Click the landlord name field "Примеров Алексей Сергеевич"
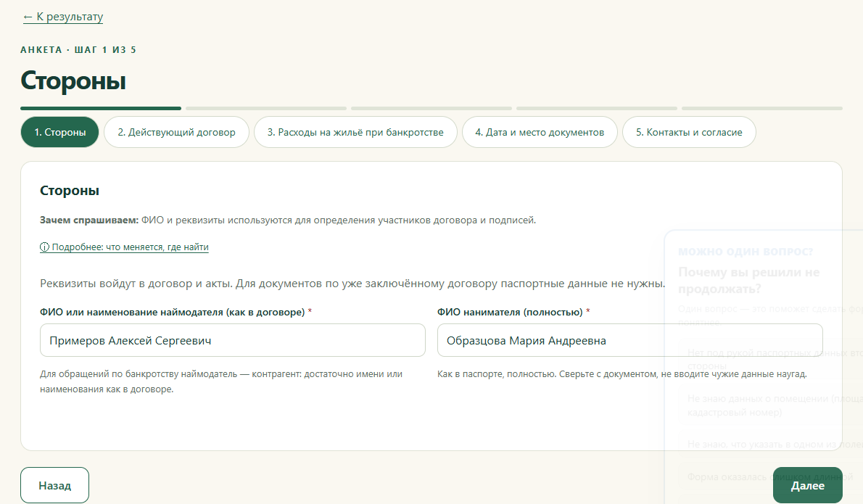Screen dimensions: 863x504 [233, 341]
